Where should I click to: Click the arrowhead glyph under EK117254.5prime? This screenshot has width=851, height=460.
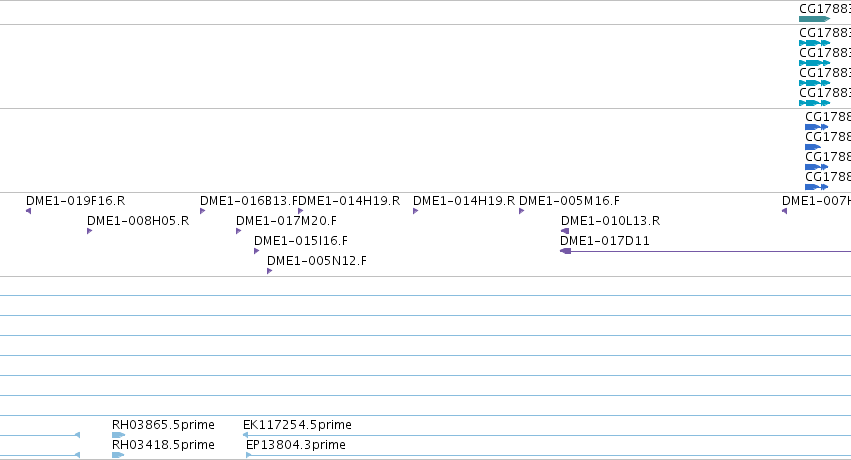point(245,435)
